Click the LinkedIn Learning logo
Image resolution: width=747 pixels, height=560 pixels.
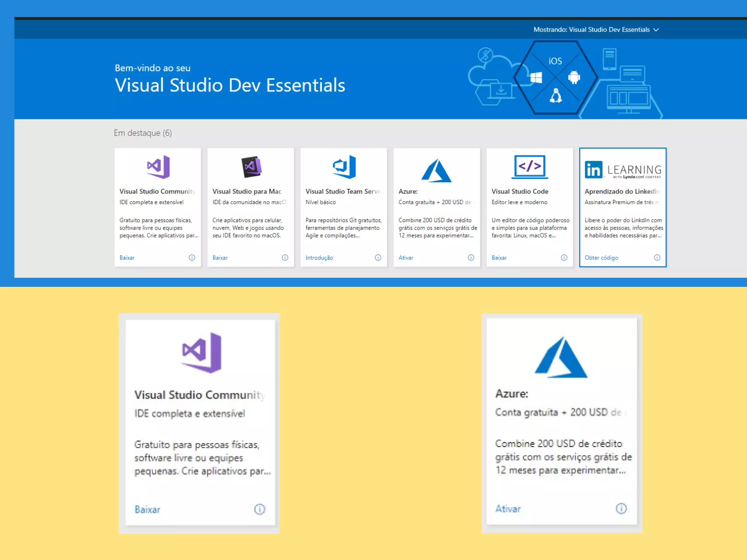click(x=623, y=170)
